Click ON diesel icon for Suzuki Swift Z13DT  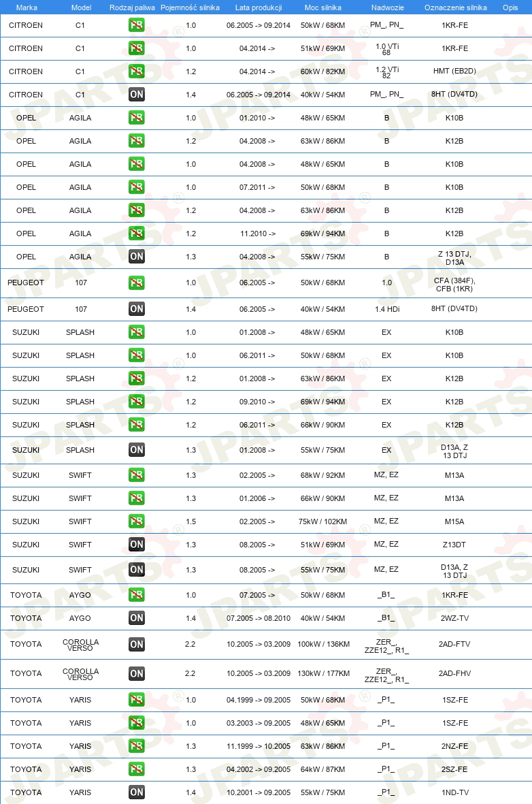(x=136, y=545)
